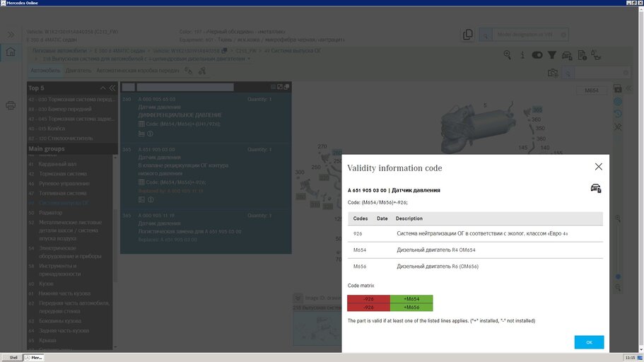Open main group 65 Крыша
Viewport: 644px width, 362px height.
pyautogui.click(x=42, y=340)
